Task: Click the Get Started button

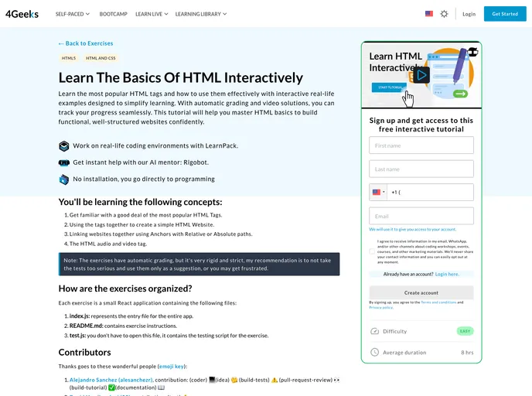Action: tap(505, 14)
